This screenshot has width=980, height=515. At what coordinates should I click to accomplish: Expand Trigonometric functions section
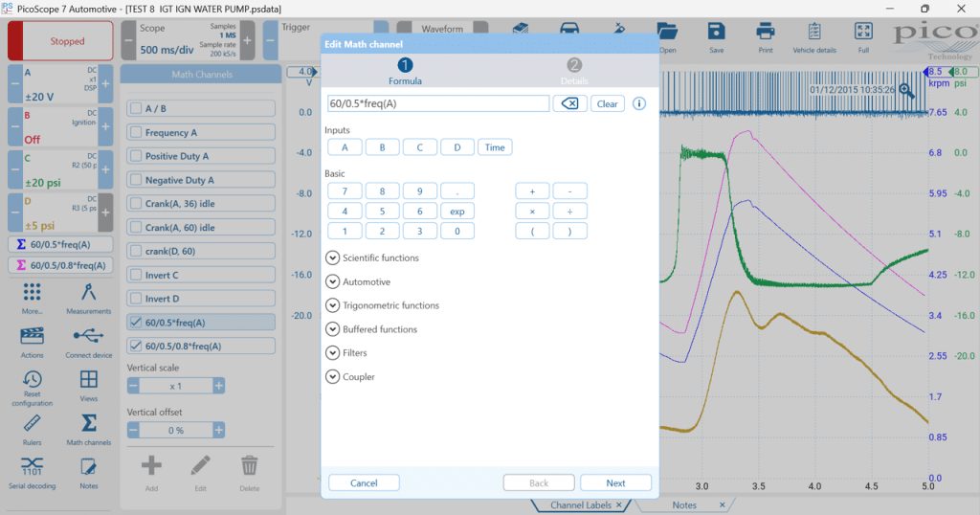coord(332,305)
